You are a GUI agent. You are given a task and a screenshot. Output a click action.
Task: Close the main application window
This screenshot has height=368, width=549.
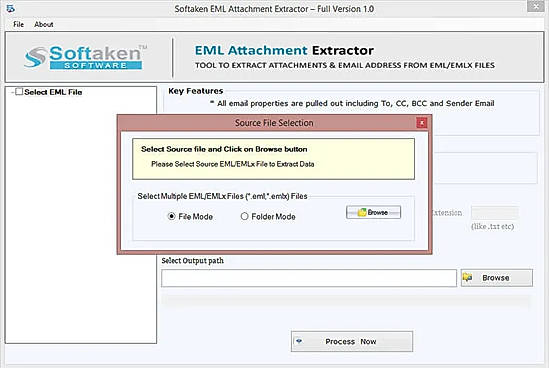(x=536, y=6)
